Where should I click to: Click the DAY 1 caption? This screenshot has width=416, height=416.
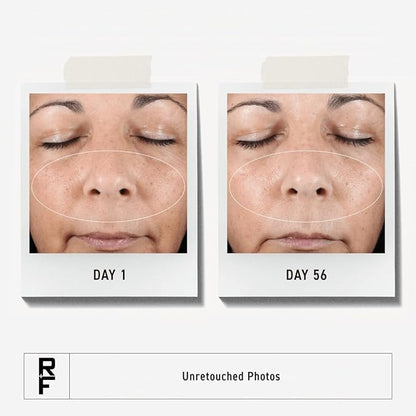(x=110, y=275)
